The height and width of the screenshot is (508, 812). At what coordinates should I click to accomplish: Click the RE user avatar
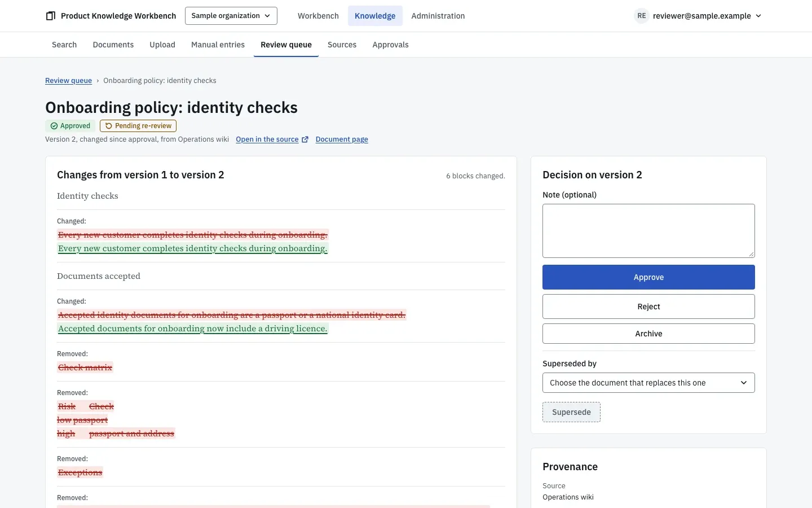click(x=641, y=16)
